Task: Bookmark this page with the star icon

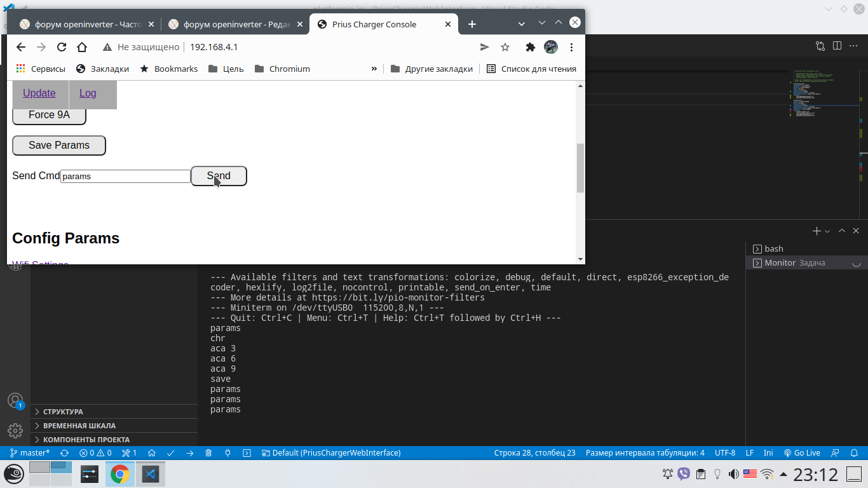Action: [x=505, y=47]
